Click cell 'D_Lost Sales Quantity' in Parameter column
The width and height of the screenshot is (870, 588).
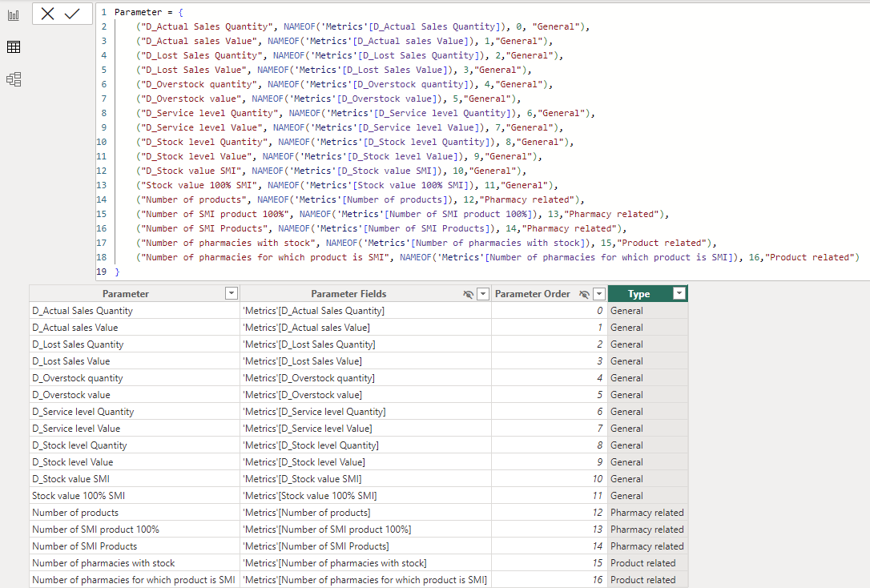coord(135,344)
